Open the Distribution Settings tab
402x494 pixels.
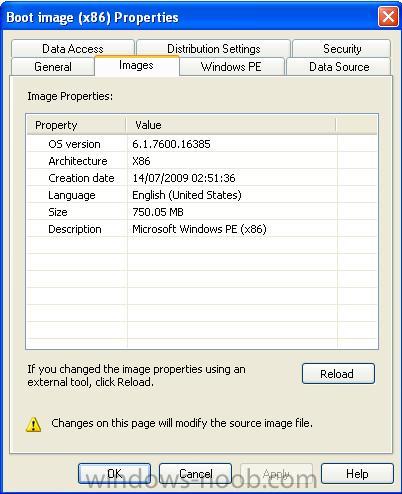213,49
